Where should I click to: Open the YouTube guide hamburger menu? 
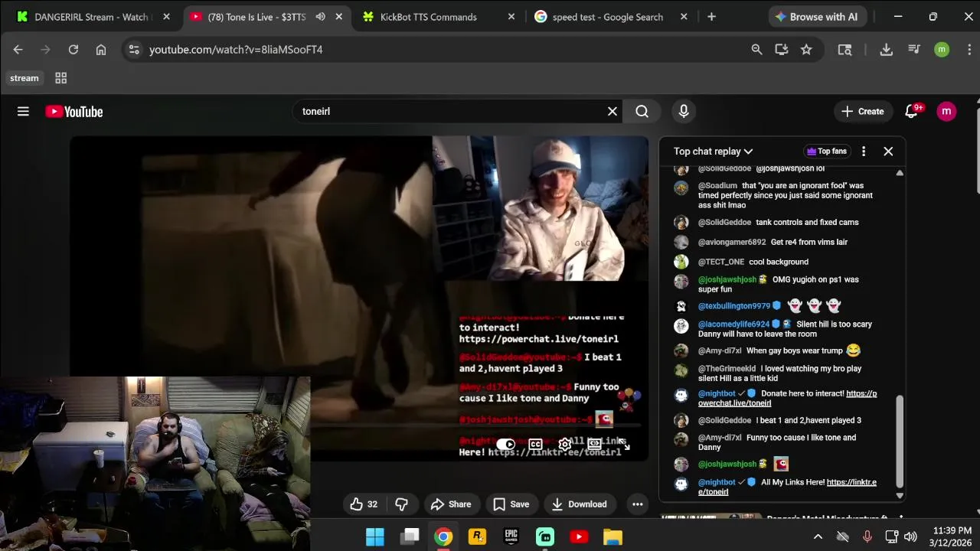point(23,112)
